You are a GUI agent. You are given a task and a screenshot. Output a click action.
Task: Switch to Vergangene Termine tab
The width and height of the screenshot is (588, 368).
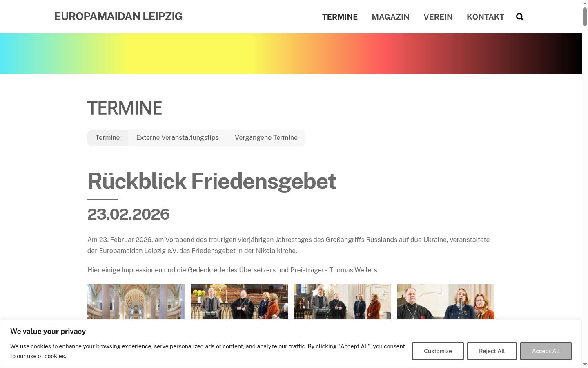266,138
